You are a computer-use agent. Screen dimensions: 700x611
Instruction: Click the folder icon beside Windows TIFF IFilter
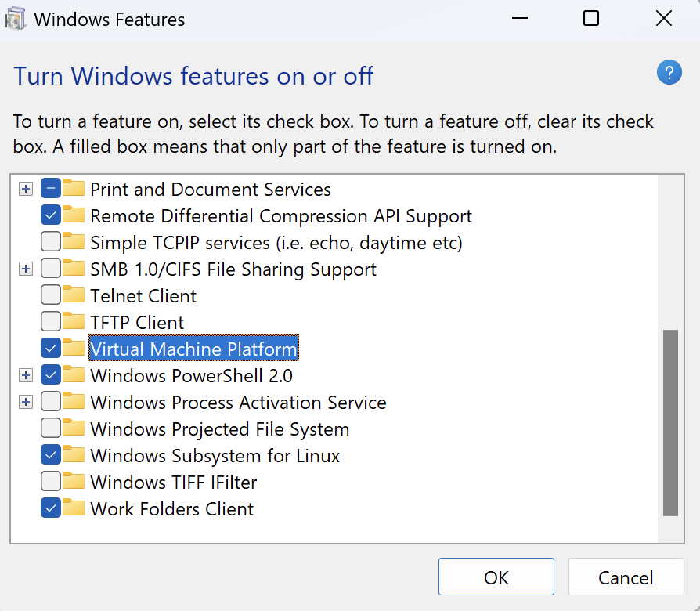(74, 482)
